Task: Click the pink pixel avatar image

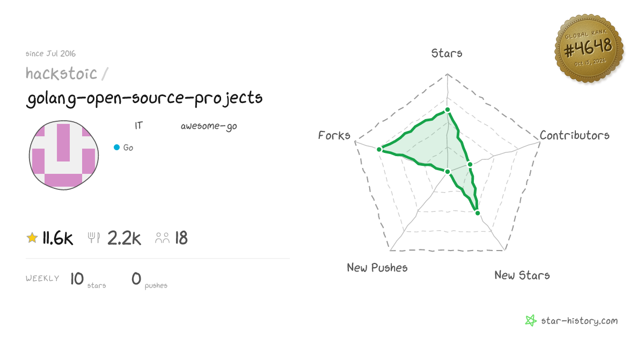Action: pyautogui.click(x=64, y=154)
